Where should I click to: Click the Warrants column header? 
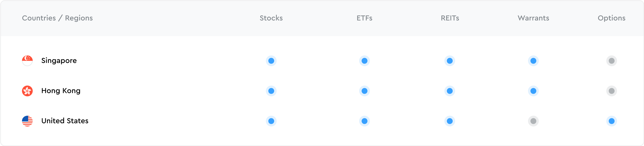tap(533, 18)
